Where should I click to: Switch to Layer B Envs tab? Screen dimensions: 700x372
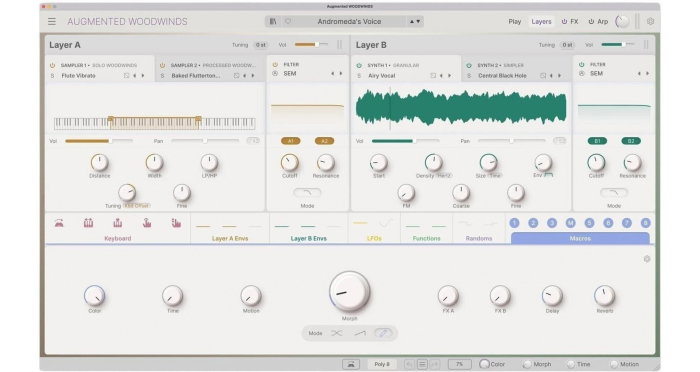coord(308,238)
